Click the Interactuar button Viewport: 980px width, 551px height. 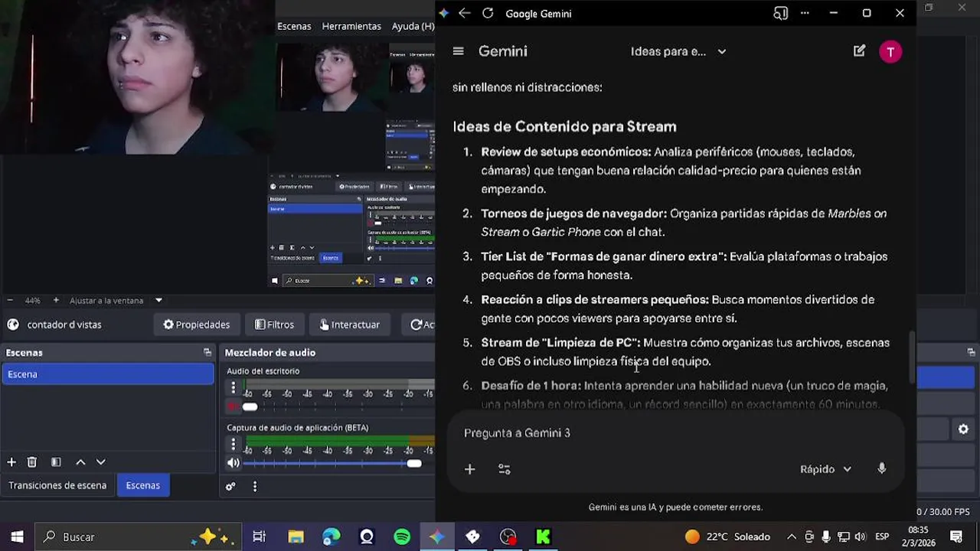point(349,324)
